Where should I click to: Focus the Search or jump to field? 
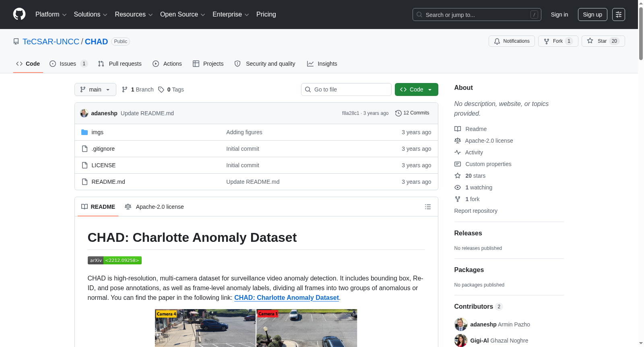(x=477, y=15)
